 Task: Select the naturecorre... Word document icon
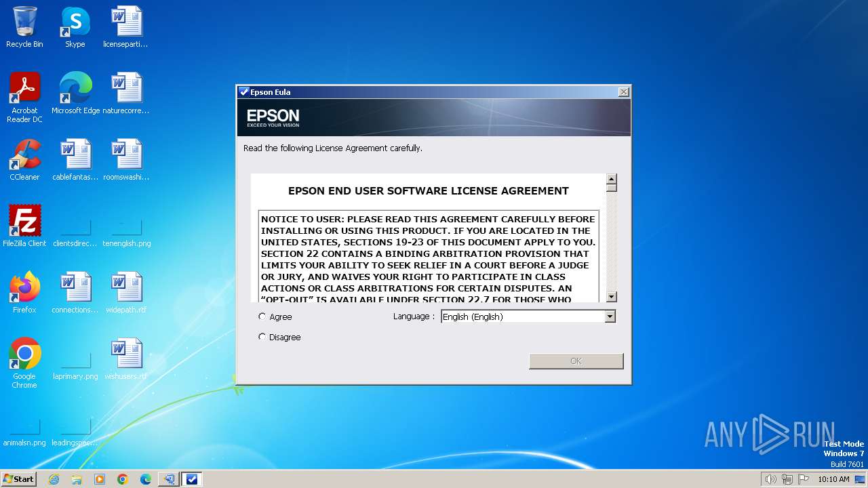click(126, 94)
